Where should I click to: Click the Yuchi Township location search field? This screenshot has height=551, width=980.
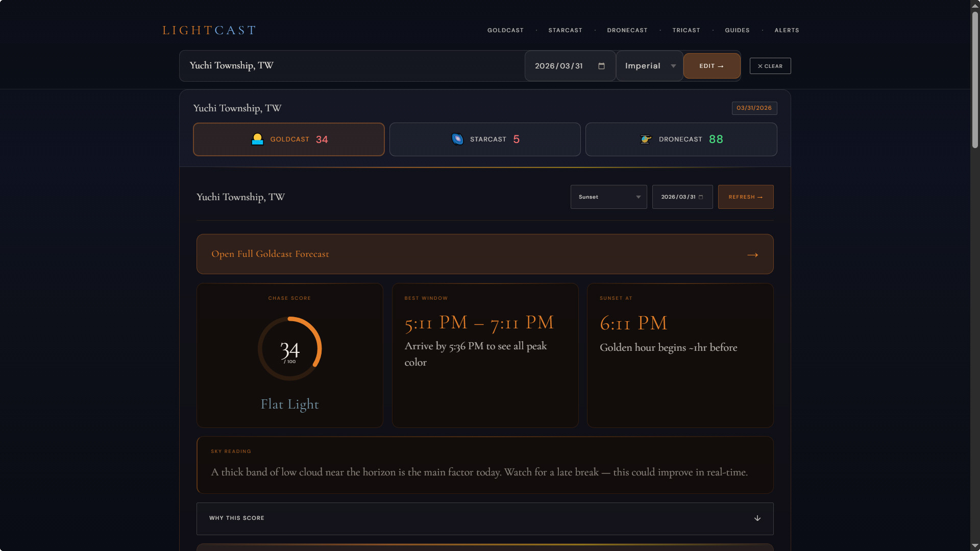[x=352, y=66]
